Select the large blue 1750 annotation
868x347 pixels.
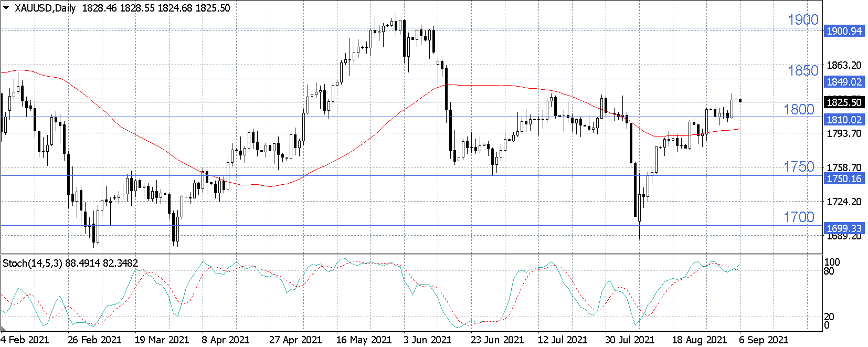pyautogui.click(x=799, y=167)
